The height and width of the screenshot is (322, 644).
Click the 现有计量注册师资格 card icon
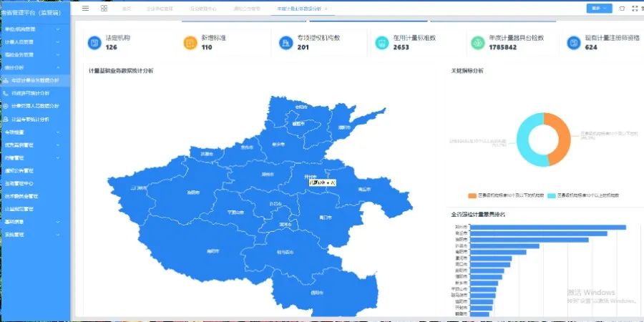pyautogui.click(x=573, y=43)
